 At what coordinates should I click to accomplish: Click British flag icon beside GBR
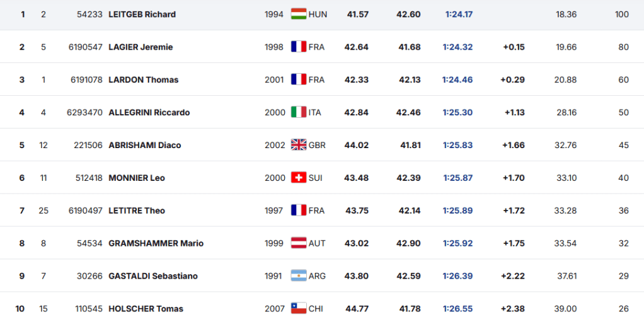298,145
